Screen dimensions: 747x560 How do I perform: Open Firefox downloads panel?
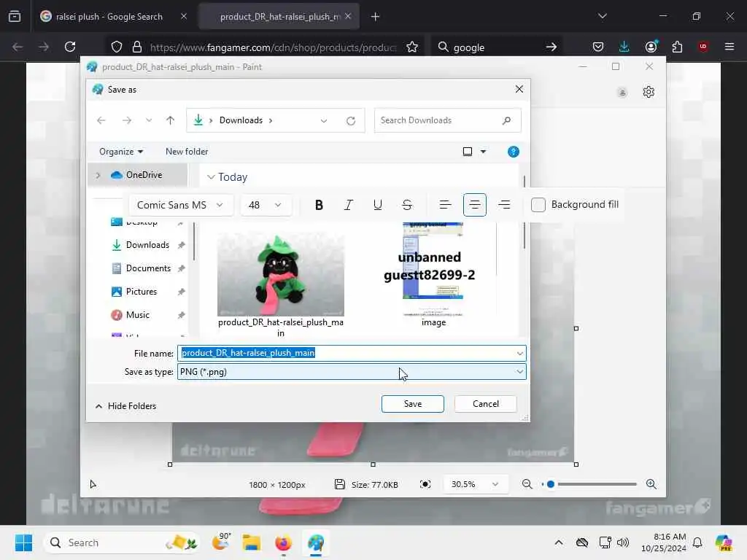[x=624, y=47]
